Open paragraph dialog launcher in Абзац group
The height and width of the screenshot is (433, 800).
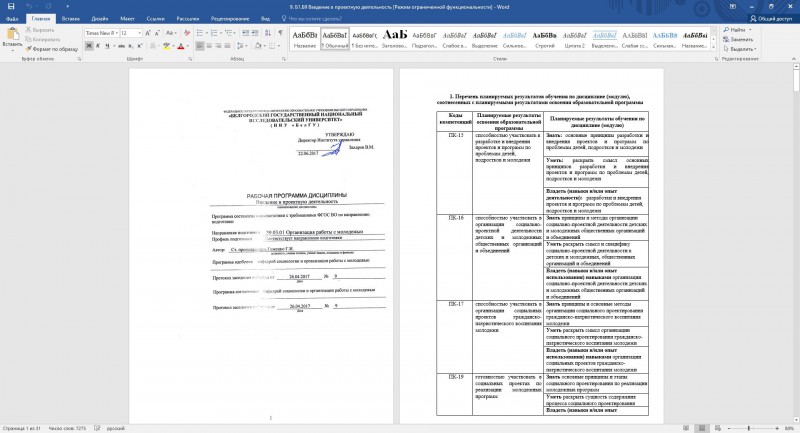click(284, 59)
